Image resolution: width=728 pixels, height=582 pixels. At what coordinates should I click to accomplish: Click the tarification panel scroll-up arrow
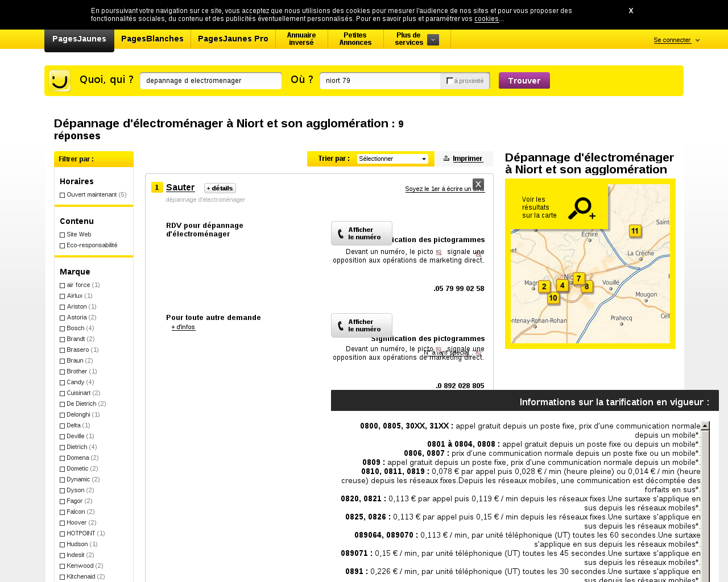click(x=705, y=426)
